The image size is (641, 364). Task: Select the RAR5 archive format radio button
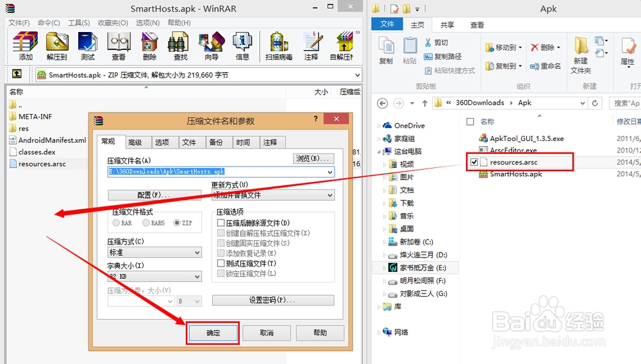[x=146, y=222]
